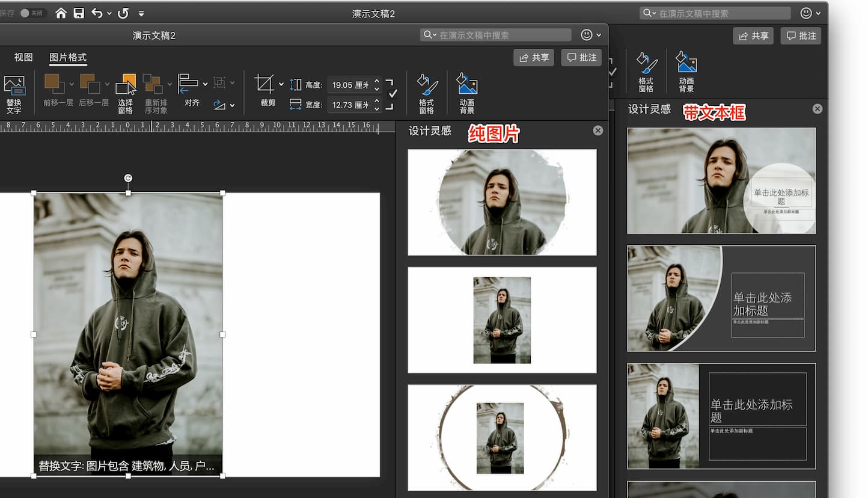Click the 前移一层 bring forward icon
The height and width of the screenshot is (498, 868).
[x=54, y=84]
